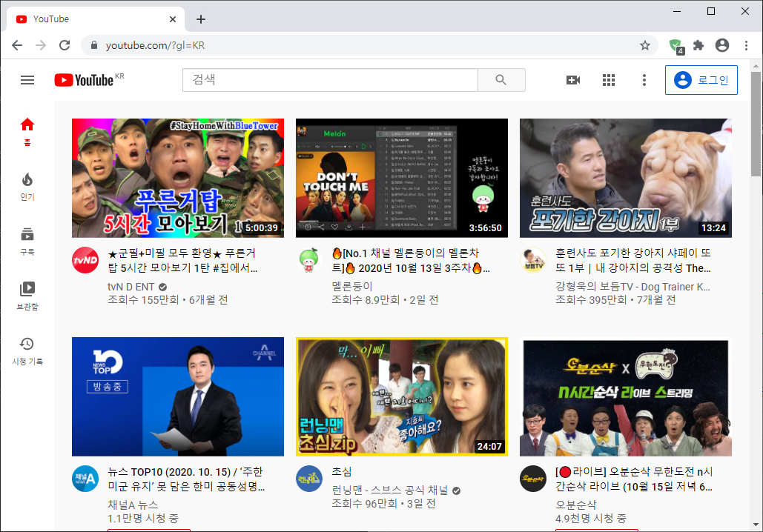Play the 푸른거탑 5시간 모아보기 thumbnail
This screenshot has width=763, height=532.
pos(178,178)
